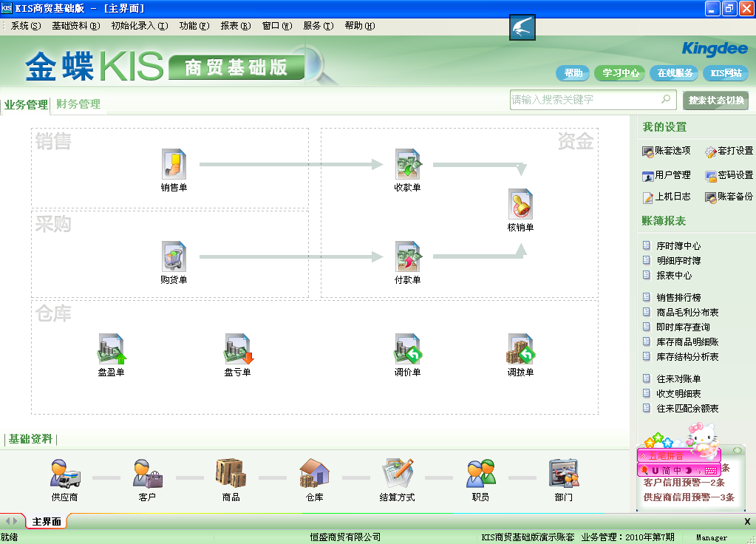Close the tab with bottom X

[747, 521]
